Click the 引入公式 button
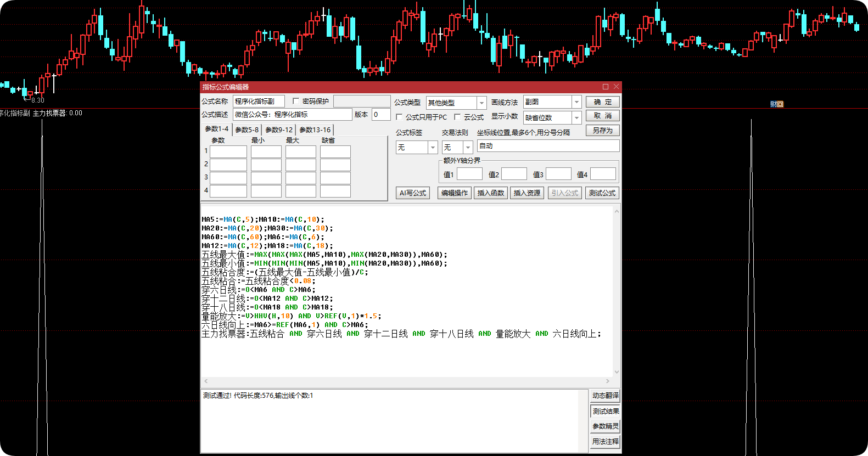This screenshot has width=868, height=456. tap(565, 193)
